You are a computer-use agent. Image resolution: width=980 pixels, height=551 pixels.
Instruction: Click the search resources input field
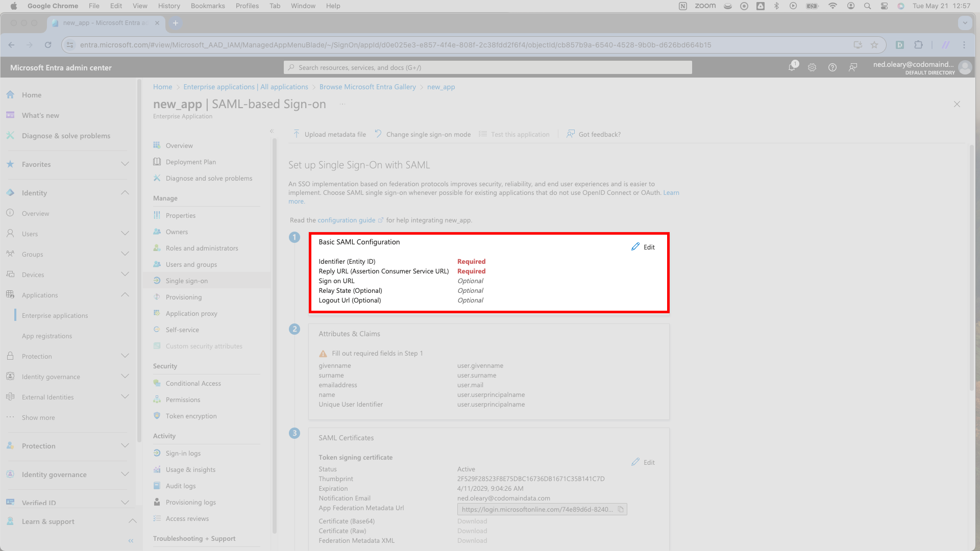point(487,67)
